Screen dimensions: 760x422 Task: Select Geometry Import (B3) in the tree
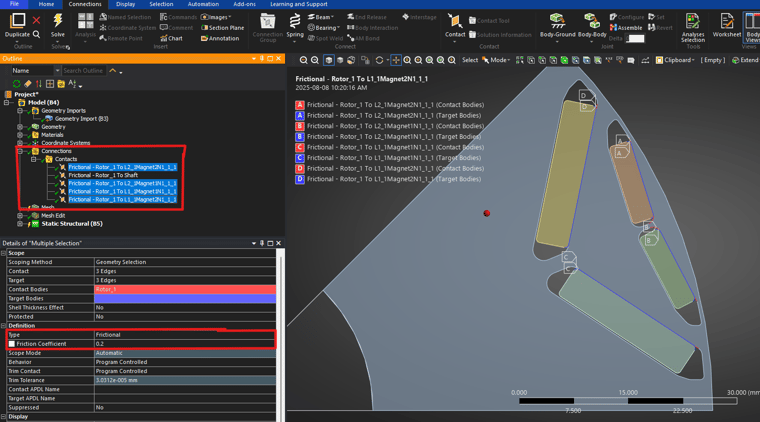click(x=81, y=119)
